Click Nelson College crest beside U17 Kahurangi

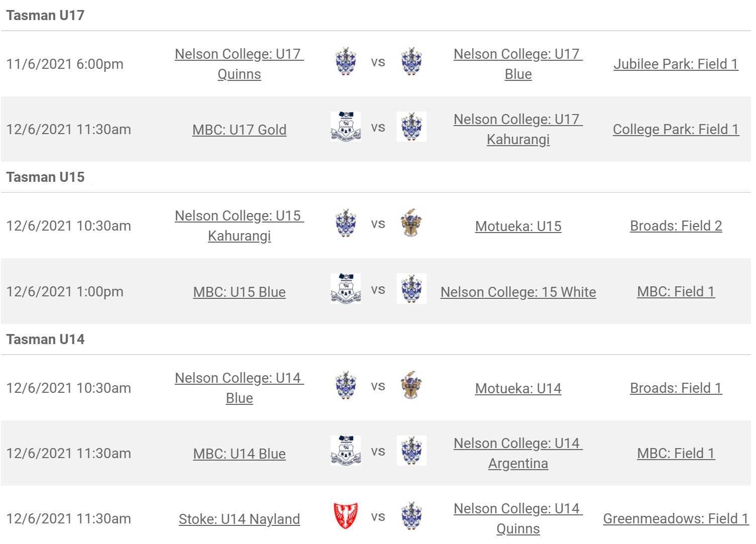412,127
